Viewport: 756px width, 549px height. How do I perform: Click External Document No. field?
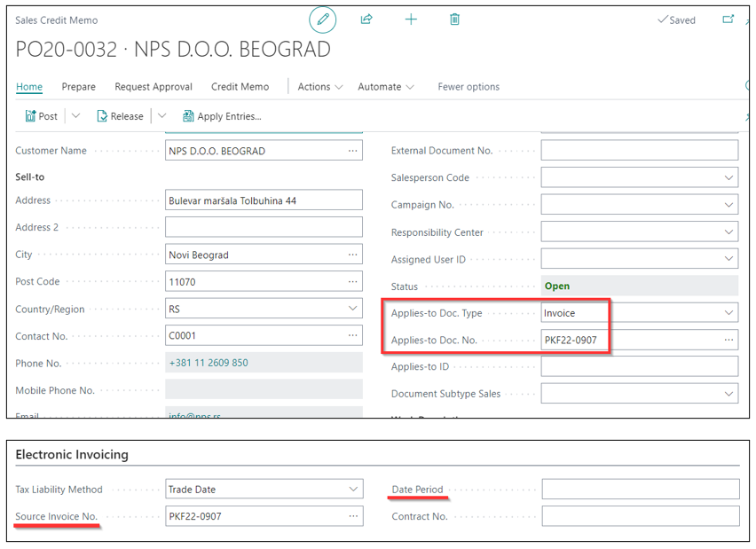pyautogui.click(x=640, y=151)
